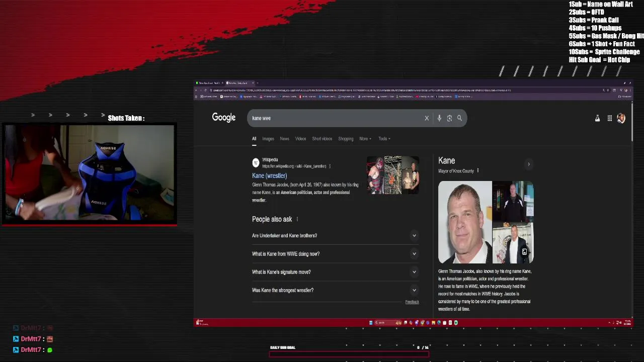The image size is (644, 362).
Task: Click the weather widget in the taskbar
Action: [x=201, y=323]
